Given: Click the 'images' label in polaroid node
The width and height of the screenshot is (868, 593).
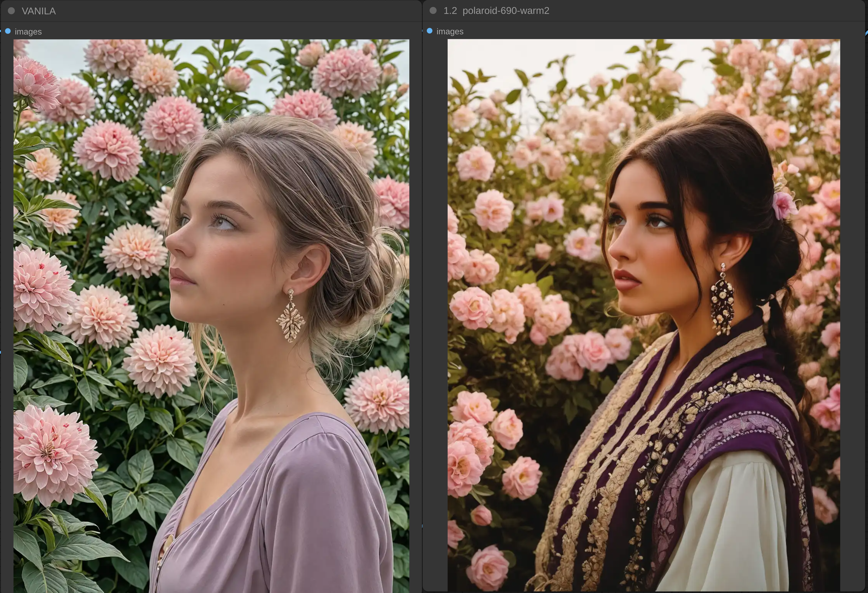Looking at the screenshot, I should click(450, 31).
